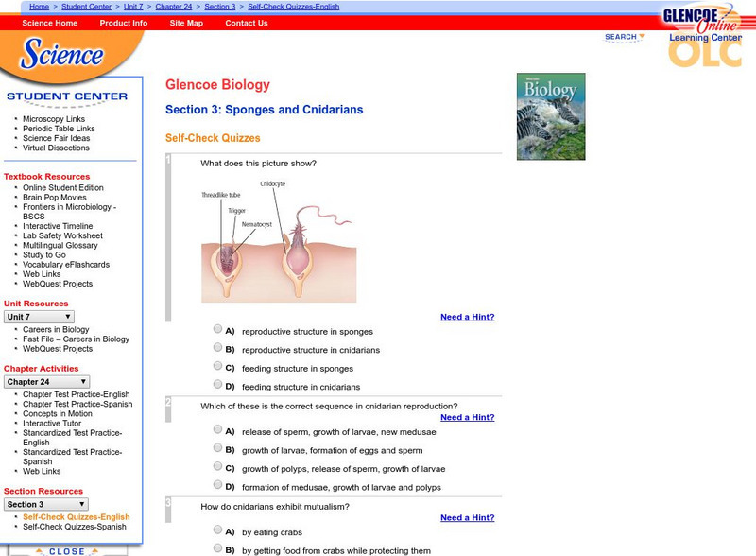Open Need a Hint for question 1
This screenshot has height=556, width=756.
coord(469,317)
